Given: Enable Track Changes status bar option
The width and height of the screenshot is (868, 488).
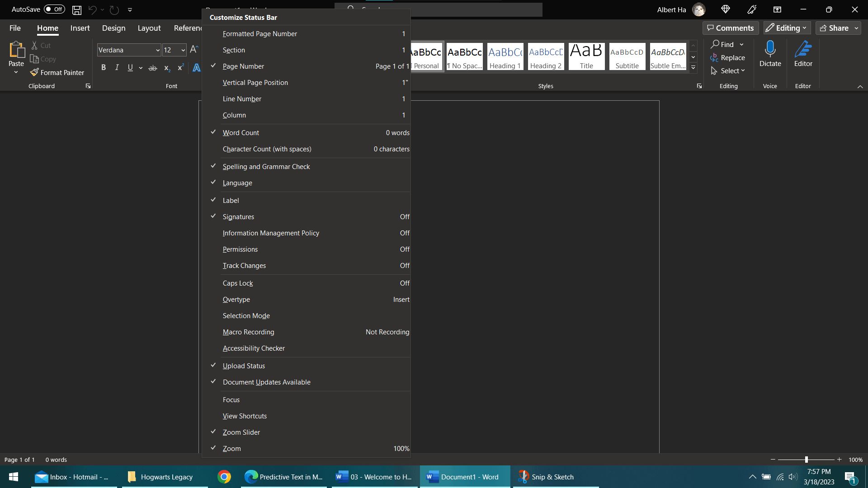Looking at the screenshot, I should click(244, 266).
